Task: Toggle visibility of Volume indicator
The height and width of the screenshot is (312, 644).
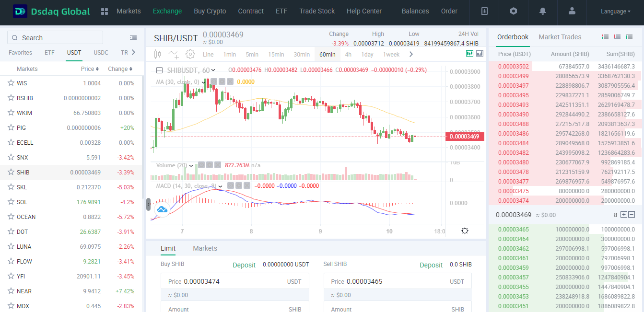Action: pos(201,165)
